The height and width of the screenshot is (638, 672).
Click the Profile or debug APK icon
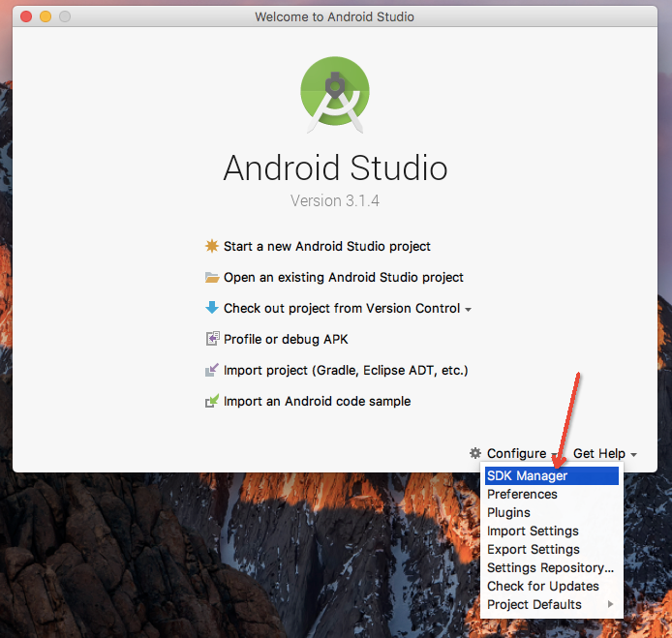[212, 339]
